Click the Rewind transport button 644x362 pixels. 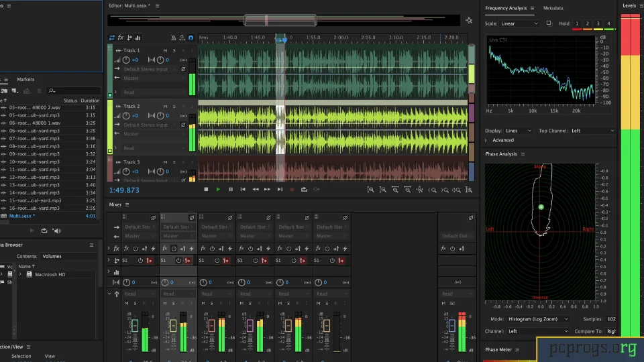(x=256, y=189)
